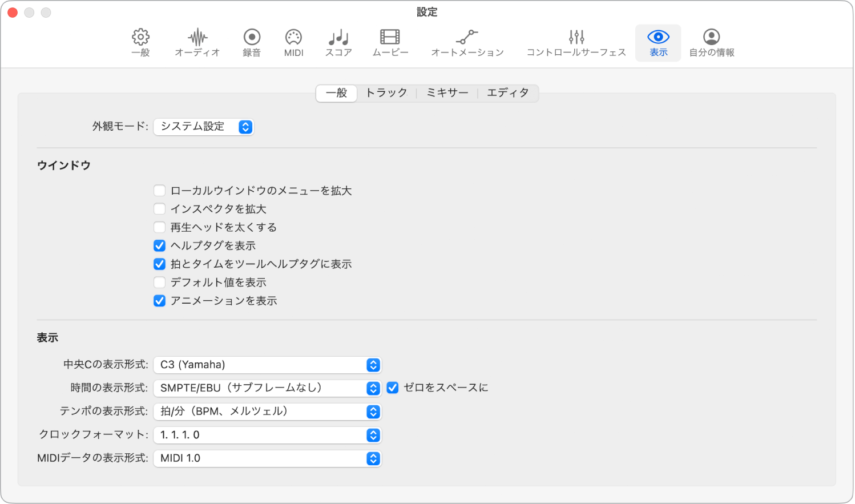855x504 pixels.
Task: Select the ミキサー tab
Action: click(x=447, y=92)
